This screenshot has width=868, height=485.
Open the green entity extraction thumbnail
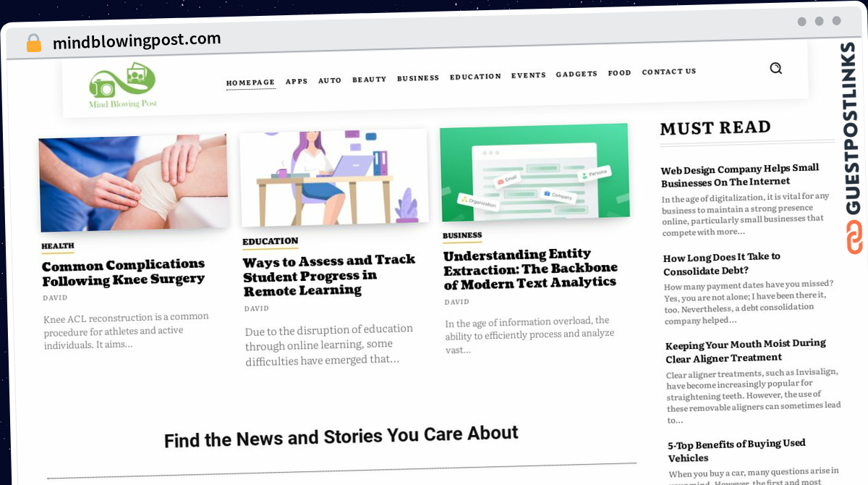[x=535, y=172]
